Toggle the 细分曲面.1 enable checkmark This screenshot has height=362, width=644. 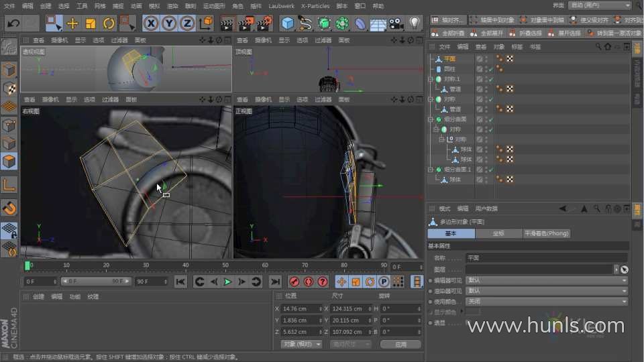491,169
